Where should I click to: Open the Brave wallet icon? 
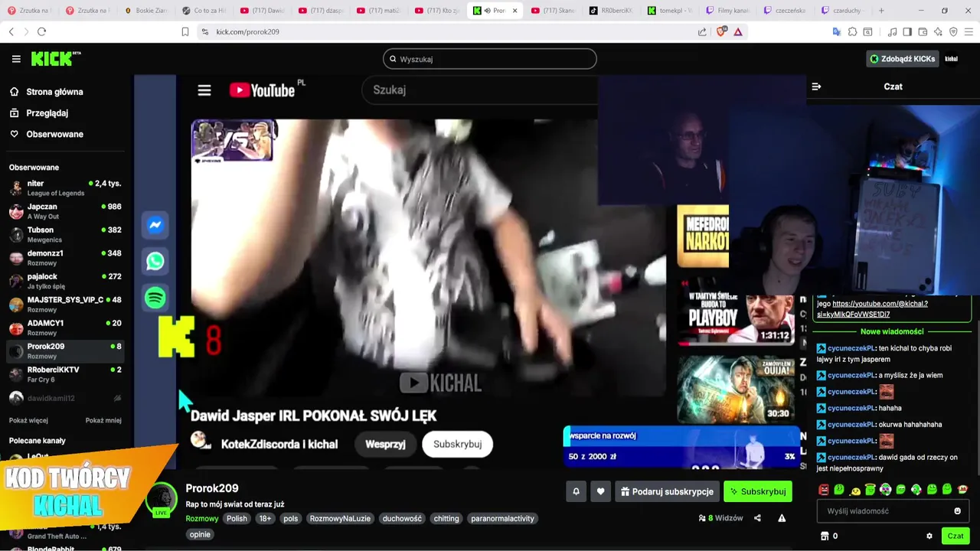[923, 31]
